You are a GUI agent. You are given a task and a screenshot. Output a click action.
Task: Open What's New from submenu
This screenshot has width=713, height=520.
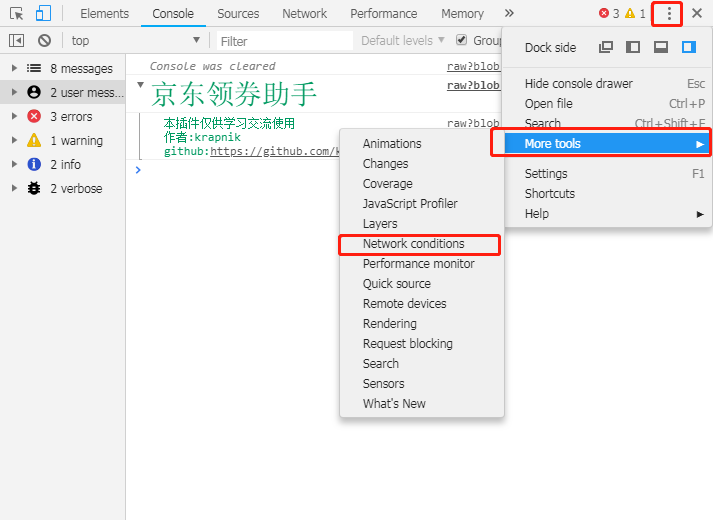click(x=422, y=404)
